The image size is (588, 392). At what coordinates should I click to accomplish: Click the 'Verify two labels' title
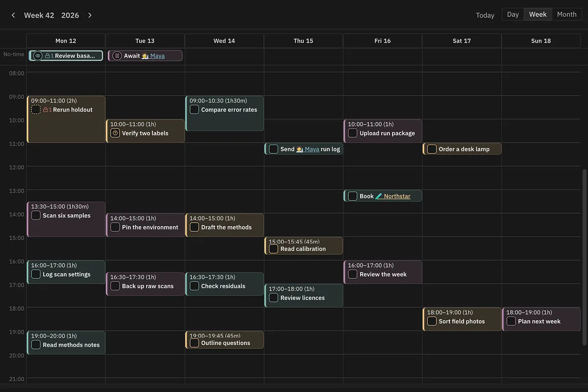pos(145,133)
